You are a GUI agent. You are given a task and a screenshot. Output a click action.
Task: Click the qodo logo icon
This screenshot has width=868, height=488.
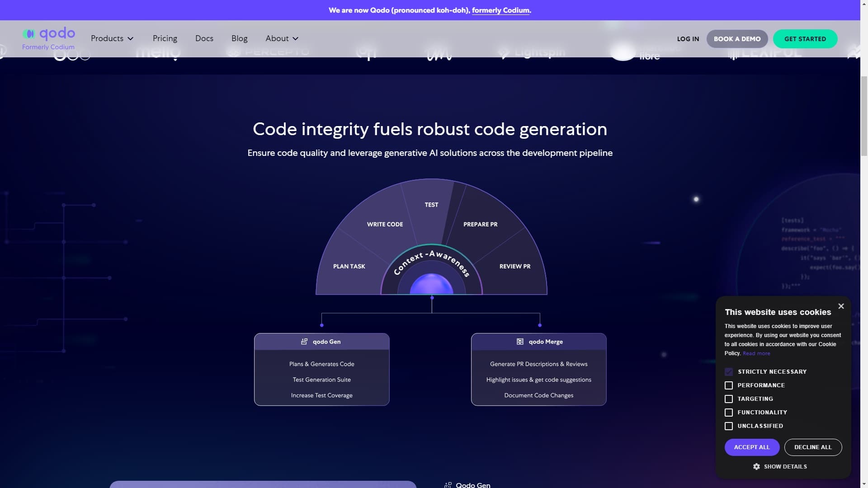[29, 34]
